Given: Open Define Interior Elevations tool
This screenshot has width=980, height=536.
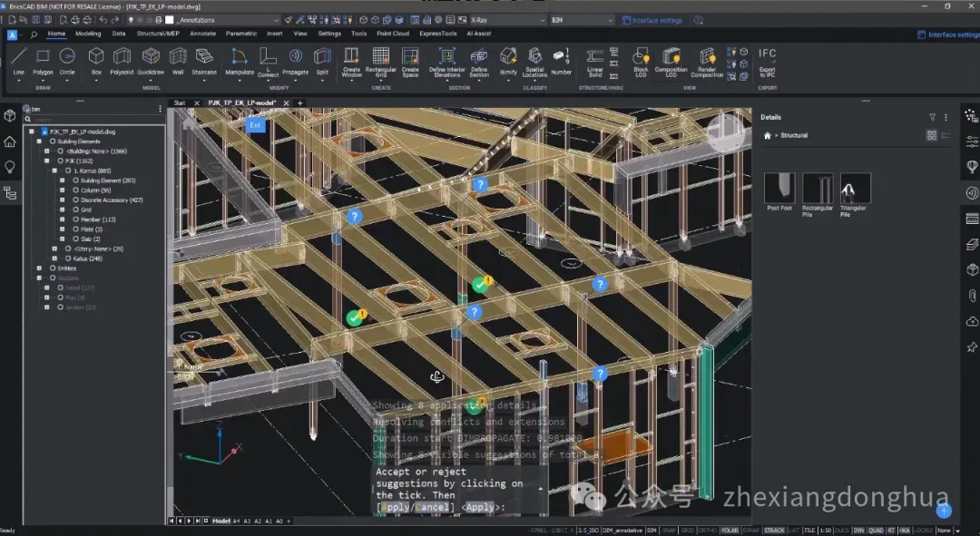Looking at the screenshot, I should pos(446,63).
